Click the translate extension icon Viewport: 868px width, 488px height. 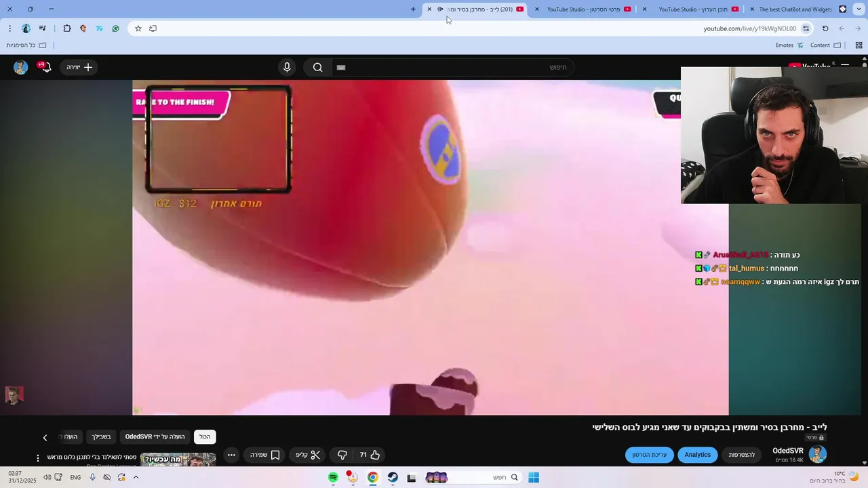coord(100,28)
